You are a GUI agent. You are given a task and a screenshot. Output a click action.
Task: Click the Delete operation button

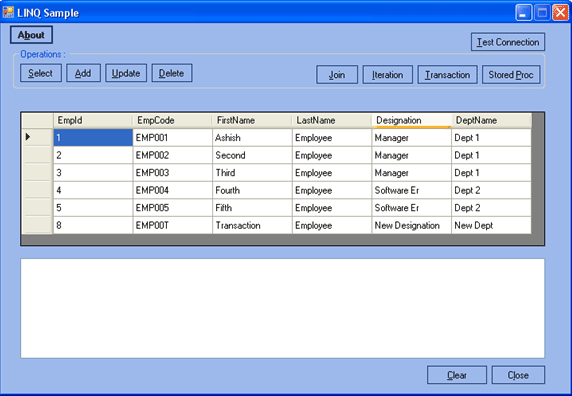point(171,73)
